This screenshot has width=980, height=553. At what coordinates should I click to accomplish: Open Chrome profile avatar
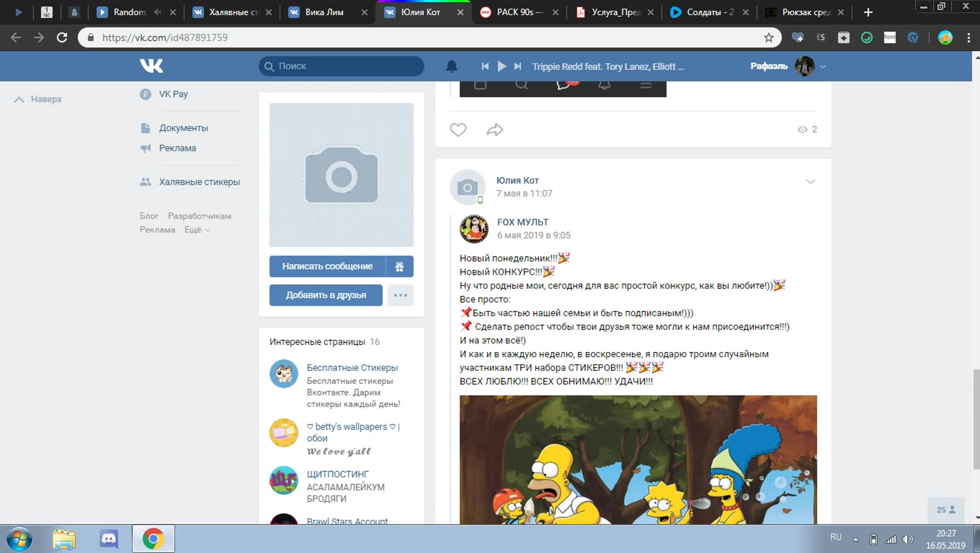tap(945, 37)
